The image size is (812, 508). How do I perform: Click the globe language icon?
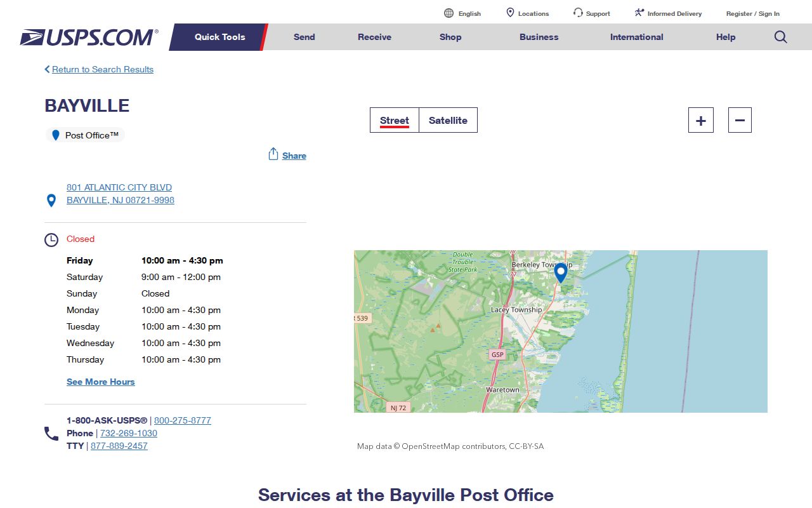(x=449, y=13)
